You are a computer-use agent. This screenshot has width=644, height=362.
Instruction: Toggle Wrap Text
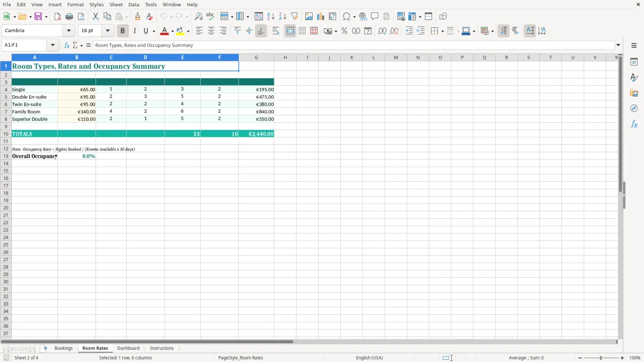(276, 31)
